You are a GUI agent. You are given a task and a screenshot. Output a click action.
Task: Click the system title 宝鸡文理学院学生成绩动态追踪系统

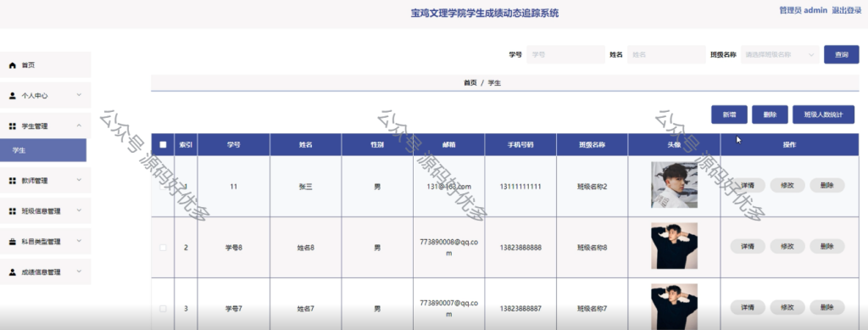[x=485, y=13]
